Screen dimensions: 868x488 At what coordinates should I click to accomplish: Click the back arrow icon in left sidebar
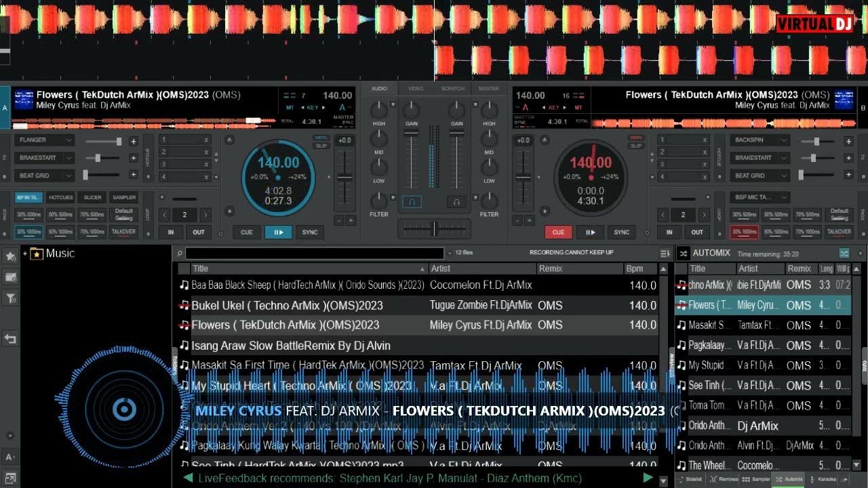10,338
